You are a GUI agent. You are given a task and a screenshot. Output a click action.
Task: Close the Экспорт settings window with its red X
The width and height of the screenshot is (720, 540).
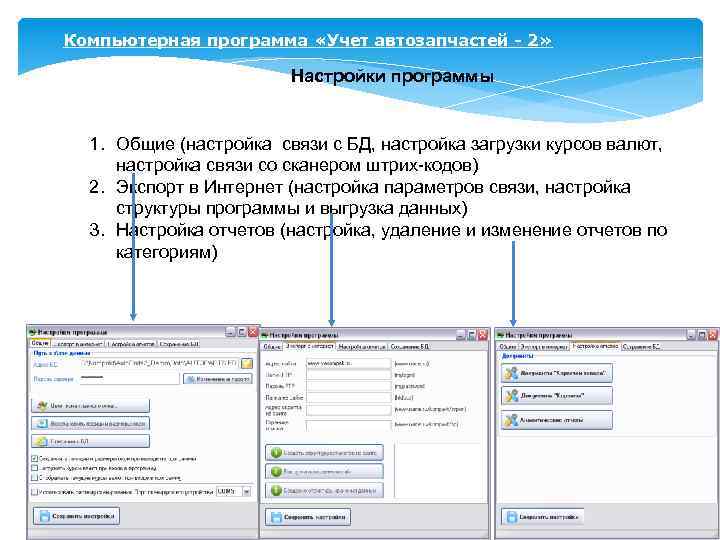[482, 335]
